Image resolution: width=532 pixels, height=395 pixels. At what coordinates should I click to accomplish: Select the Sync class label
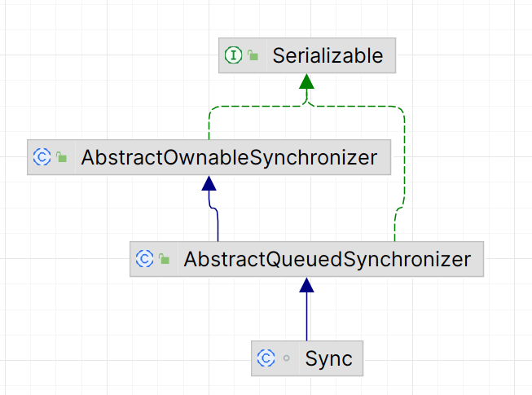click(329, 358)
